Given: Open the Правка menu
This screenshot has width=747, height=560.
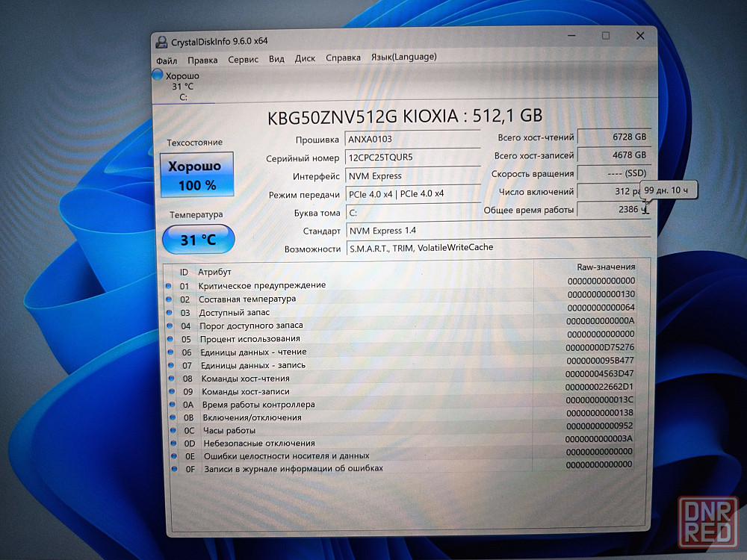Looking at the screenshot, I should coord(202,60).
